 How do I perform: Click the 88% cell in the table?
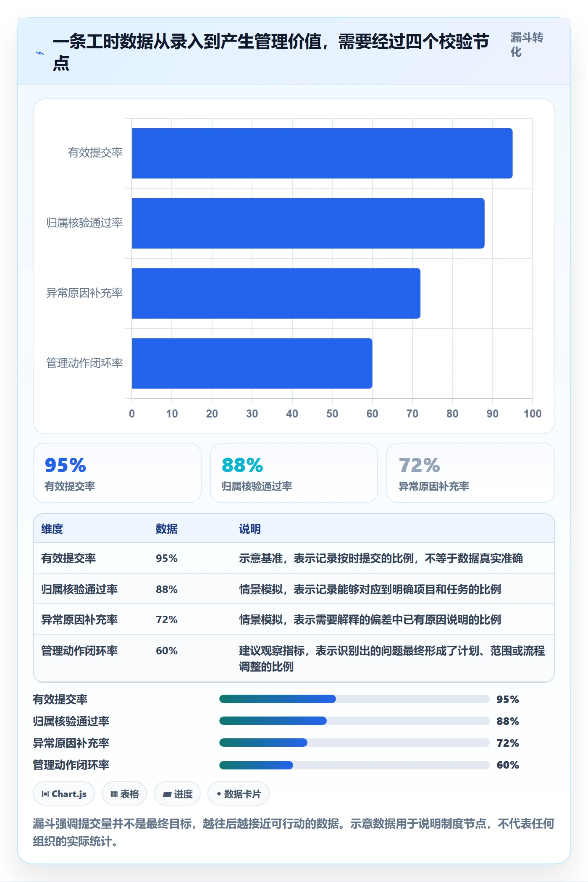[x=167, y=589]
